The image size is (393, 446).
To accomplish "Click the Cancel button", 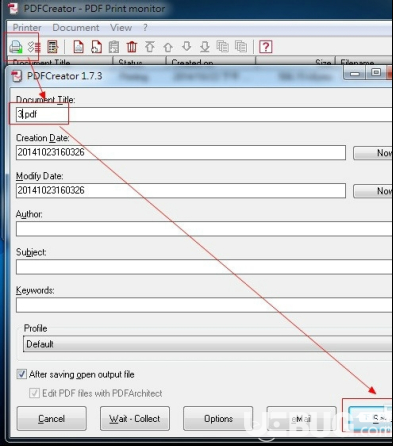I will (x=52, y=419).
